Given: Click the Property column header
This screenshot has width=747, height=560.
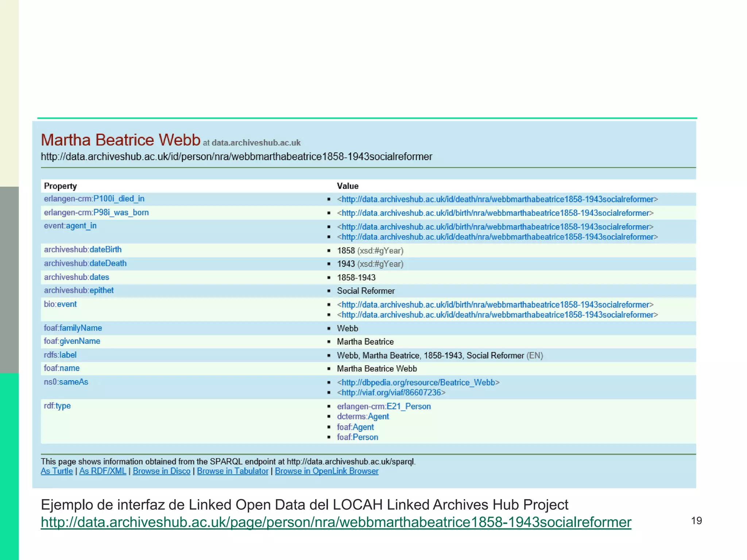Looking at the screenshot, I should point(61,186).
